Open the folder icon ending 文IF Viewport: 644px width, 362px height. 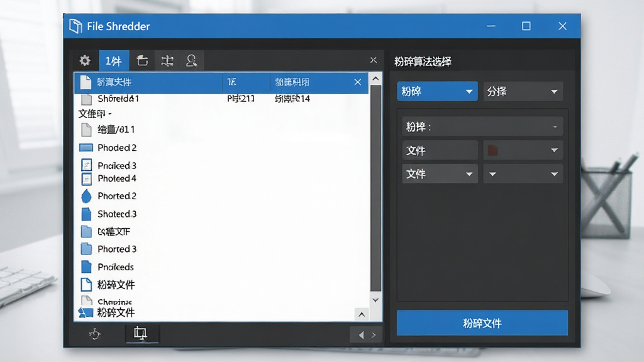click(86, 231)
